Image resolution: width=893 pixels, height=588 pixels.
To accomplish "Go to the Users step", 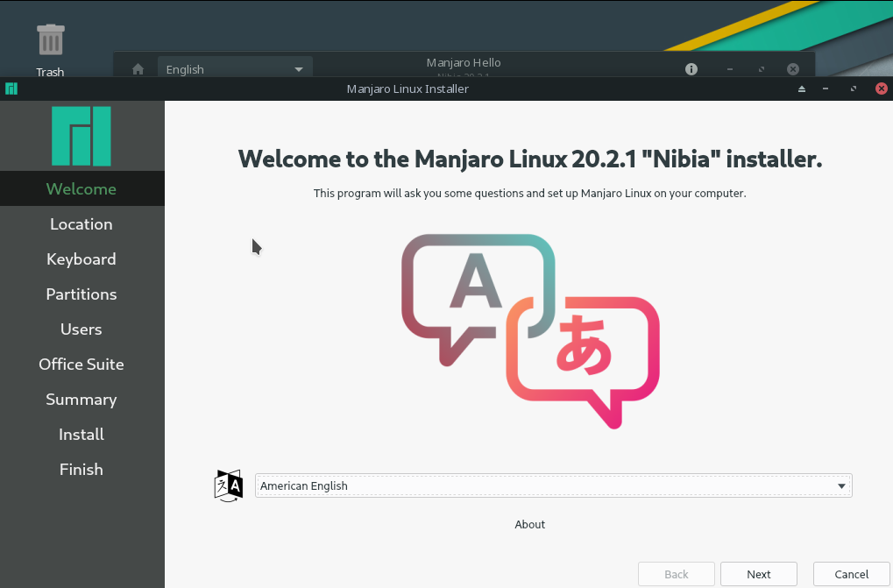I will tap(82, 329).
